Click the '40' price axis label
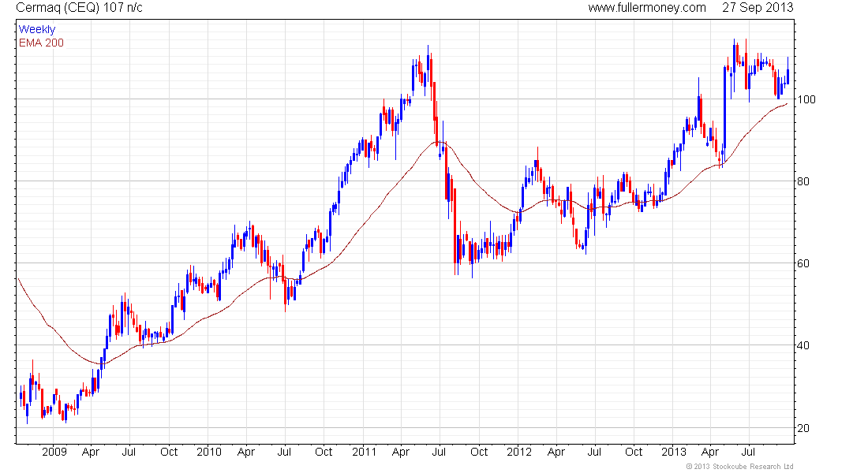The width and height of the screenshot is (868, 473). tap(803, 346)
